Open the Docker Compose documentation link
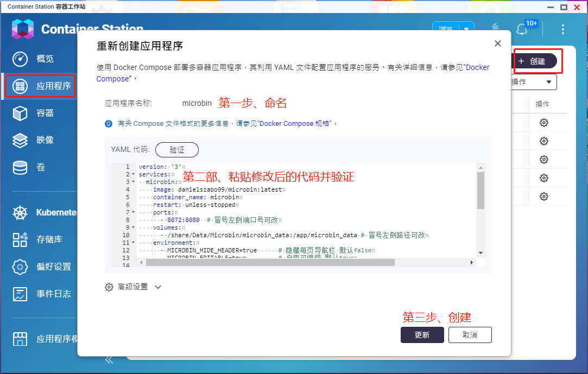588x374 pixels. 477,67
